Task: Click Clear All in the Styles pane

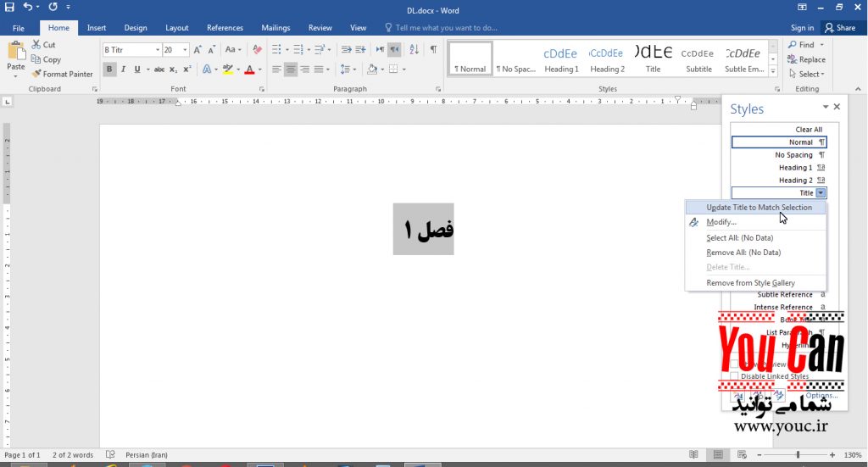Action: coord(808,130)
